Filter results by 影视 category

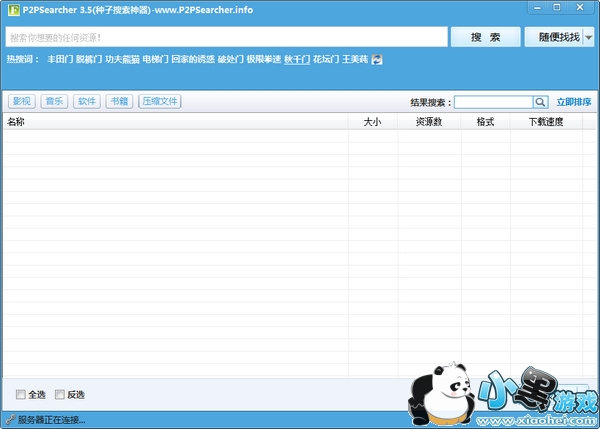pos(22,101)
